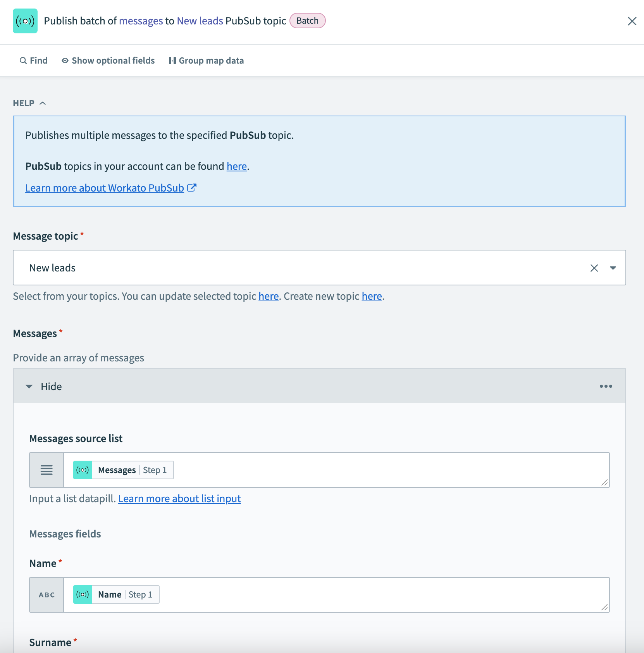644x653 pixels.
Task: Clear the New leads topic selection
Action: click(x=594, y=268)
